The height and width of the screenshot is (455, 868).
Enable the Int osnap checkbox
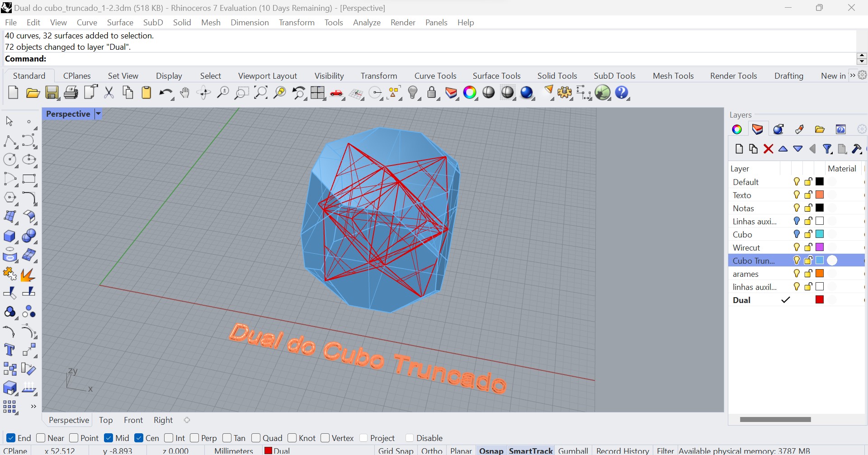pos(169,438)
